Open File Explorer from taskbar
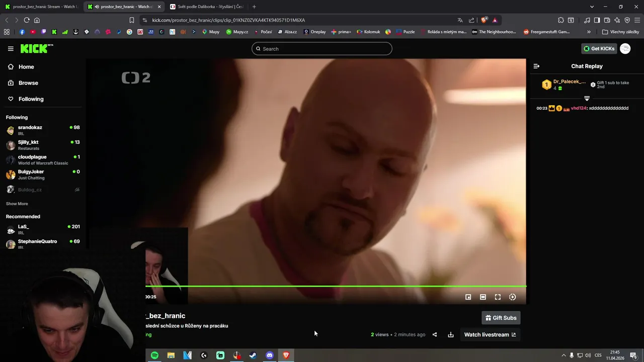The height and width of the screenshot is (362, 644). (x=171, y=355)
